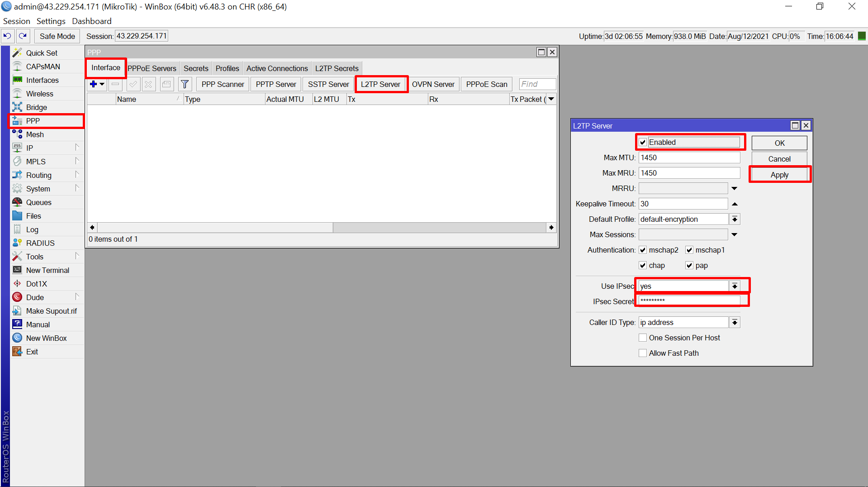
Task: Expand the IP submenu in sidebar
Action: pos(77,147)
